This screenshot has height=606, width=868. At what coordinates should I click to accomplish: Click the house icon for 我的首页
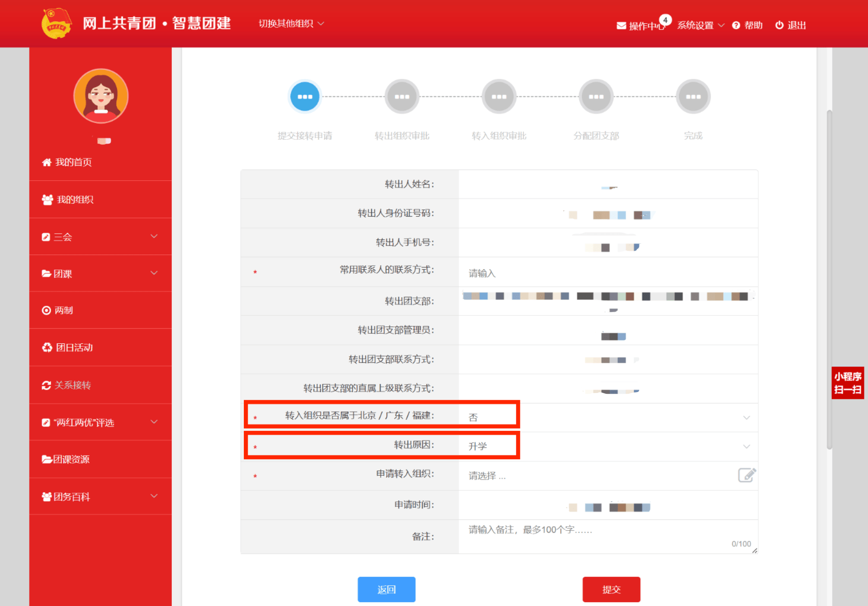coord(47,162)
